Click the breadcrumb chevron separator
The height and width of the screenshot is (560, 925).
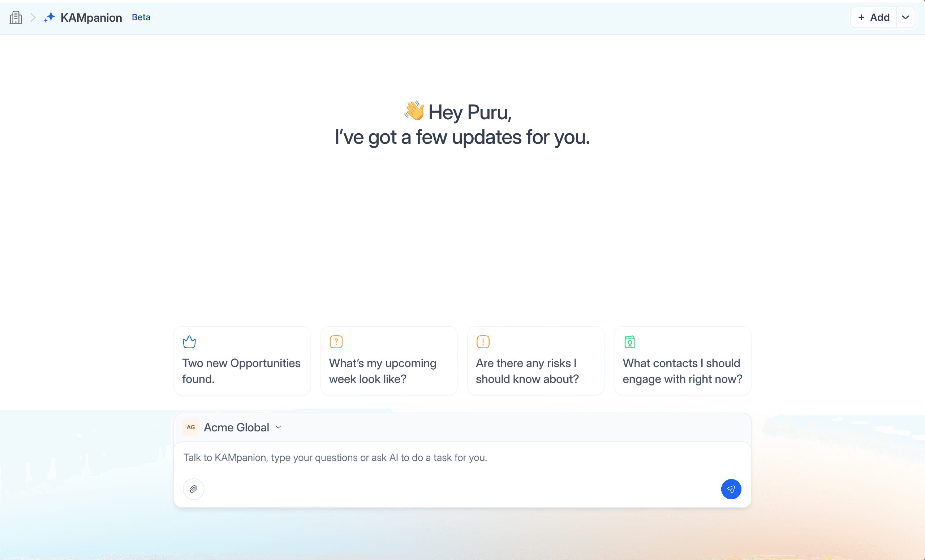(x=33, y=17)
